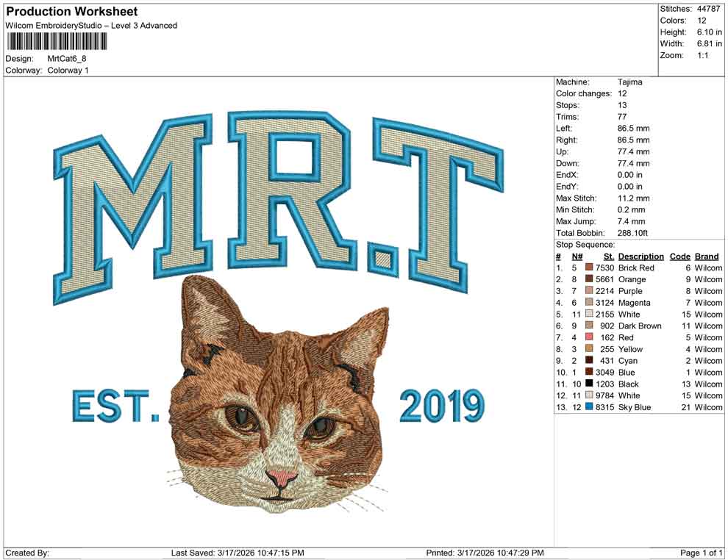Open the Colorway 1 selector
The width and height of the screenshot is (728, 560).
point(70,71)
